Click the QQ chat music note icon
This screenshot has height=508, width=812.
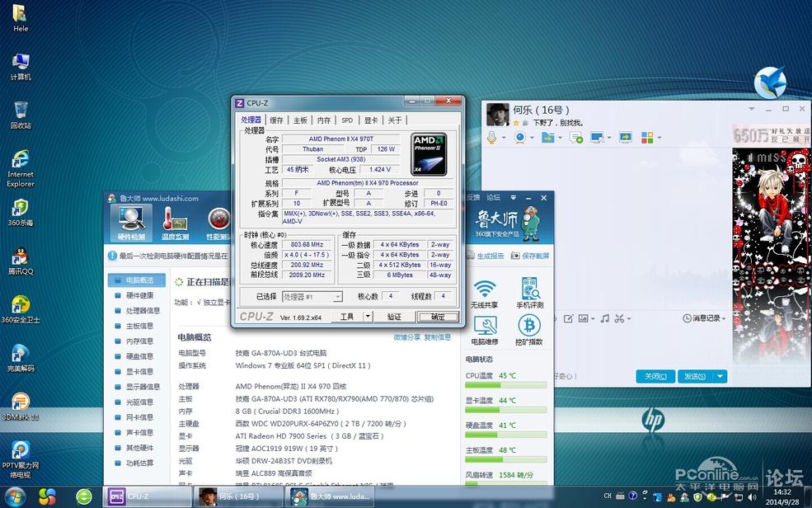point(605,318)
